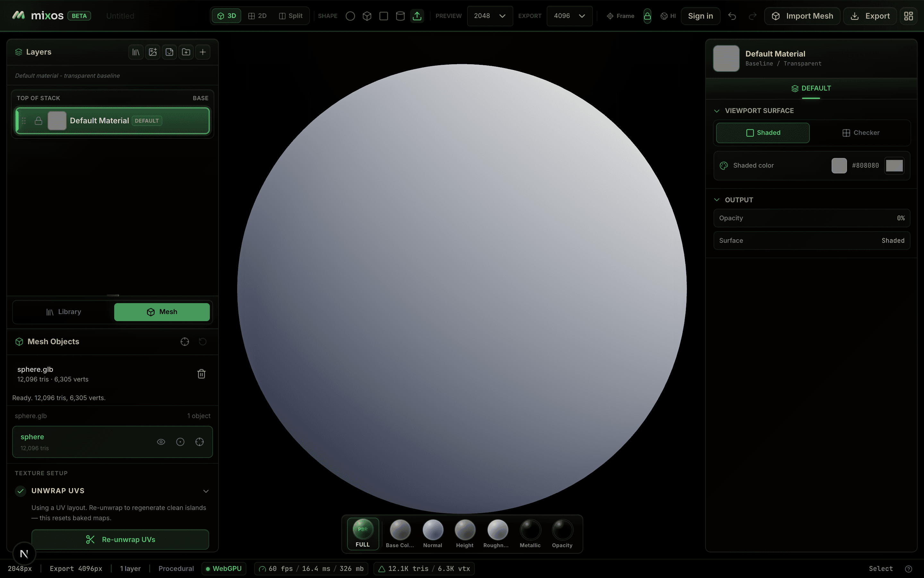Viewport: 924px width, 578px height.
Task: Select the sphere shape icon
Action: tap(350, 16)
